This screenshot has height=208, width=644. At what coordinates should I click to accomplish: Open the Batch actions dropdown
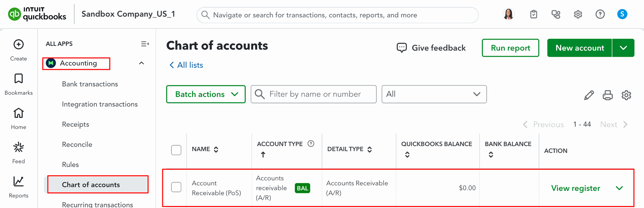(x=206, y=94)
